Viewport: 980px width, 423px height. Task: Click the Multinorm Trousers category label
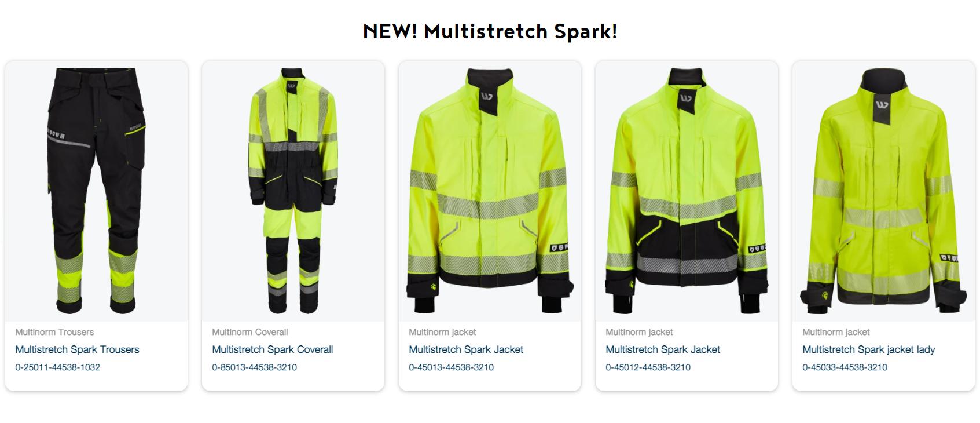(54, 332)
